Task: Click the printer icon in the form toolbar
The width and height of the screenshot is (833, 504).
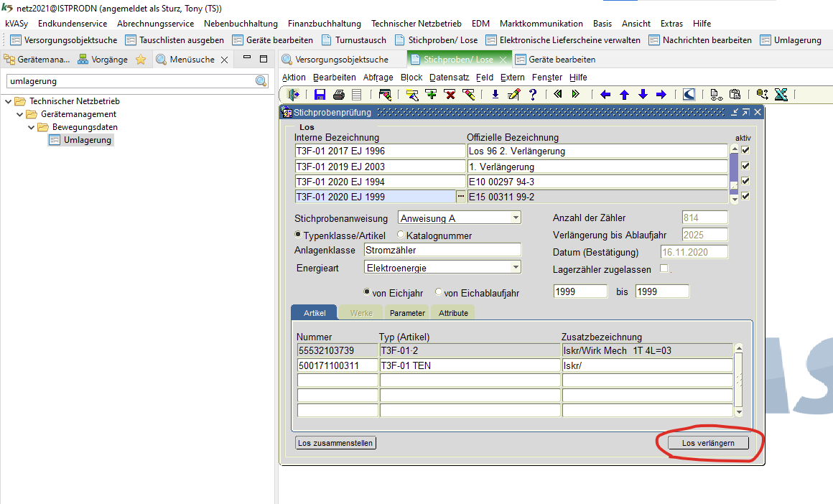Action: 339,94
